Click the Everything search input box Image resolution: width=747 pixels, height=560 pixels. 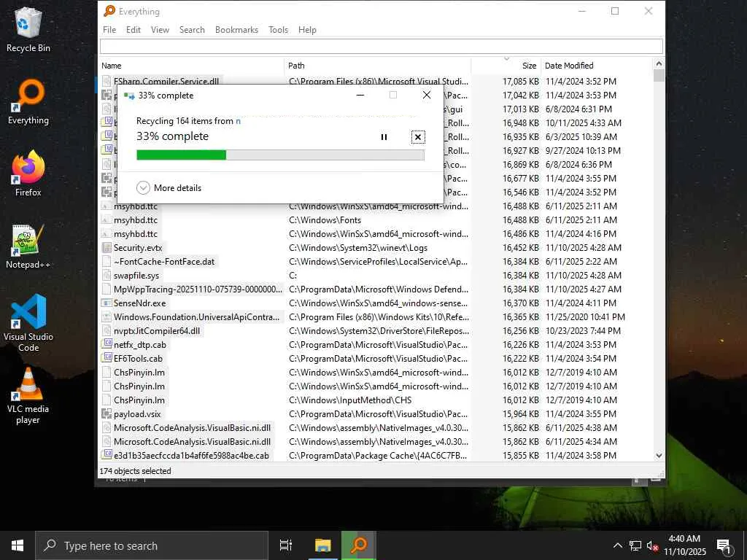[x=381, y=46]
